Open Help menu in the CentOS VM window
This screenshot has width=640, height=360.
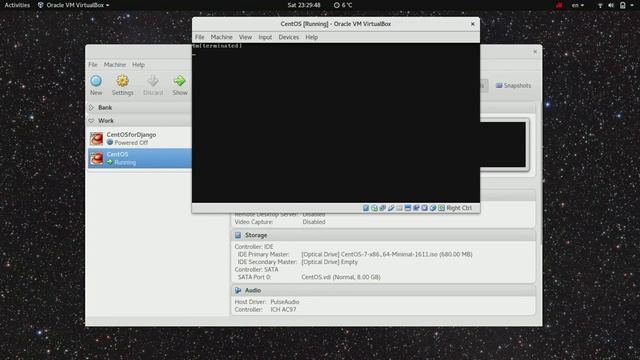coord(311,37)
